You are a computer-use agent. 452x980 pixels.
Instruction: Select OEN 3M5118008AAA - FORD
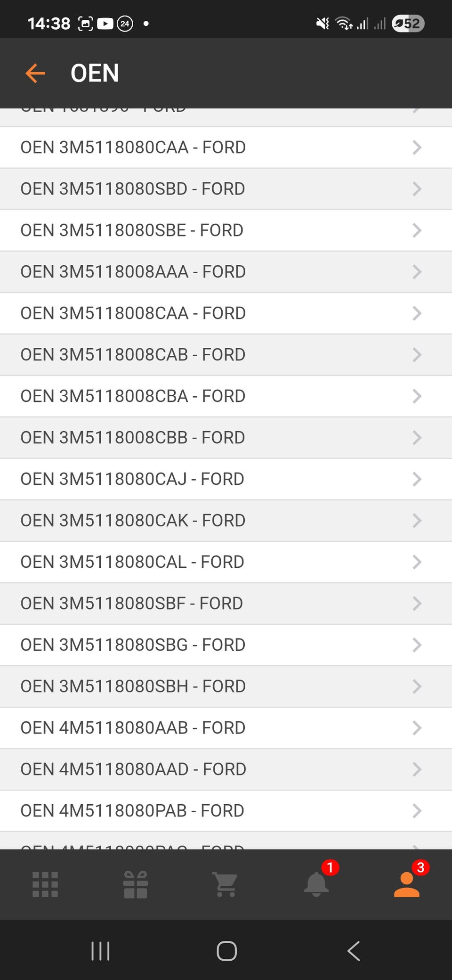pyautogui.click(x=226, y=272)
